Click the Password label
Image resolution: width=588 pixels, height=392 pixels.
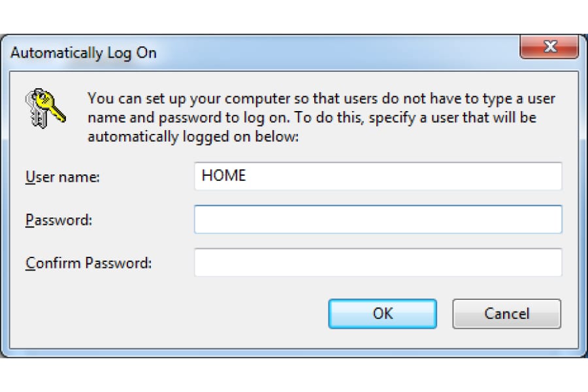tap(59, 220)
